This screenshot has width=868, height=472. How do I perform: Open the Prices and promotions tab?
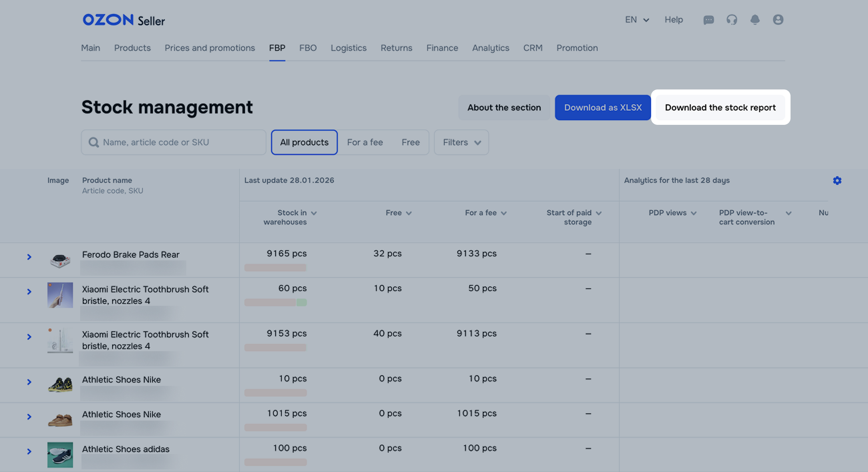coord(210,48)
